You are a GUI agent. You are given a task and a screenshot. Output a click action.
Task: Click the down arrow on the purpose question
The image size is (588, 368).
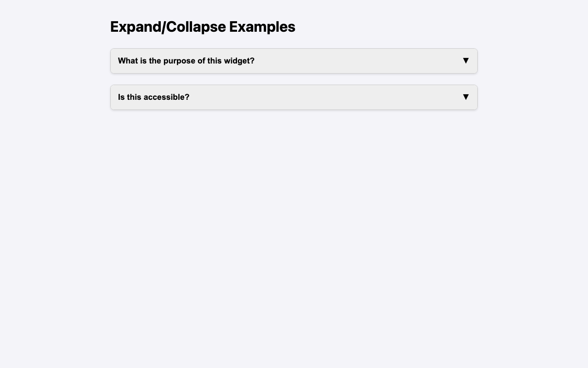(x=465, y=61)
